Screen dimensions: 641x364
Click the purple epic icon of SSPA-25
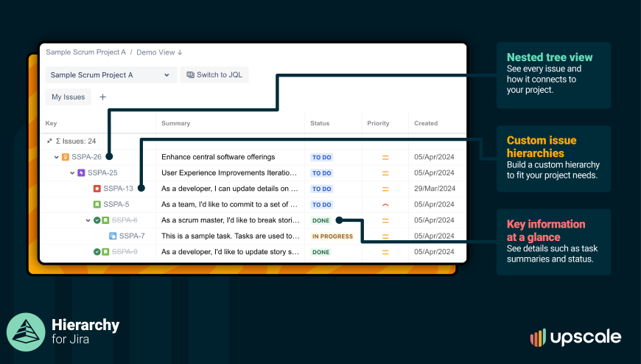pos(81,173)
